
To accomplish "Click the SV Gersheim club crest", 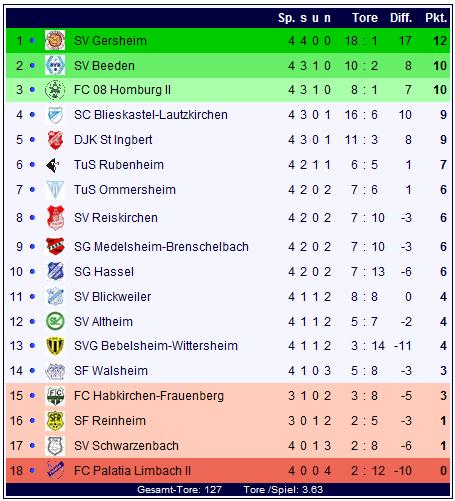I will tap(55, 40).
